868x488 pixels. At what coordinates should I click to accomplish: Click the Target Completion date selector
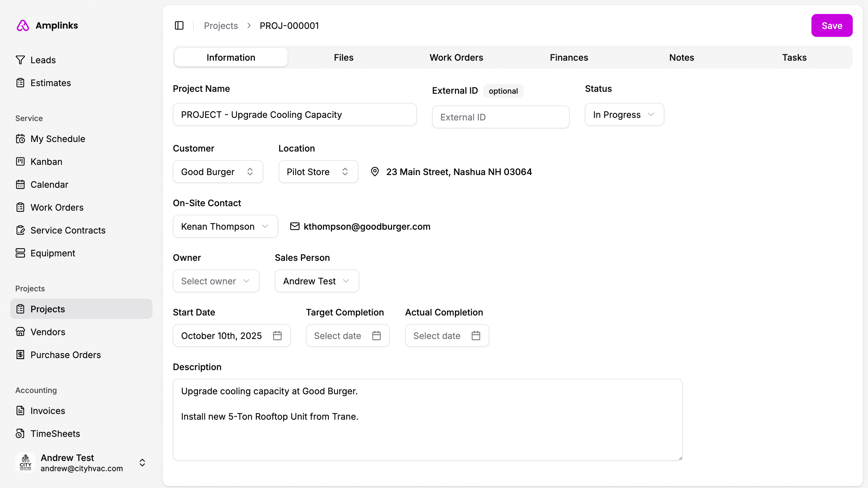(347, 336)
